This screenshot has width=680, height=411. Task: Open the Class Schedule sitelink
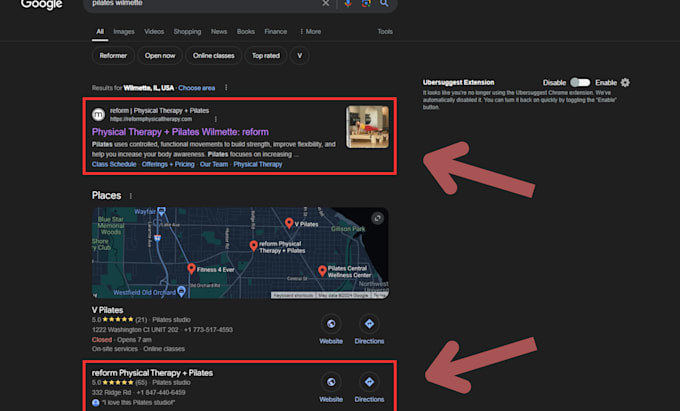(x=114, y=164)
